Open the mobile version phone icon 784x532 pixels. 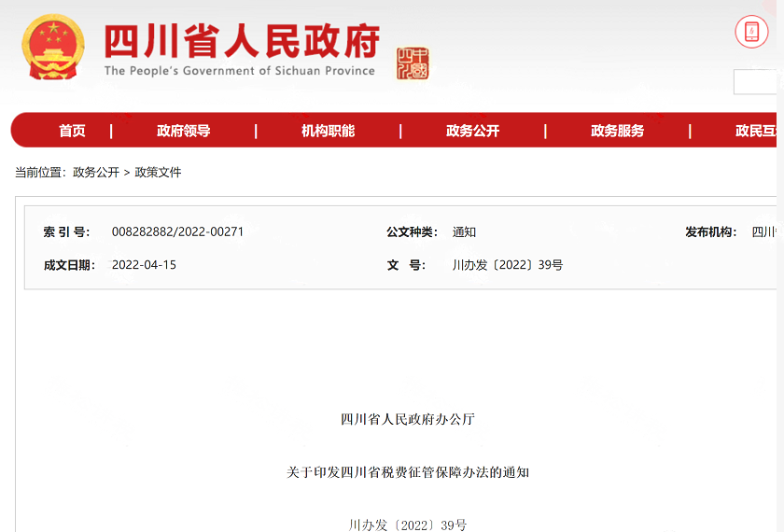pos(751,32)
